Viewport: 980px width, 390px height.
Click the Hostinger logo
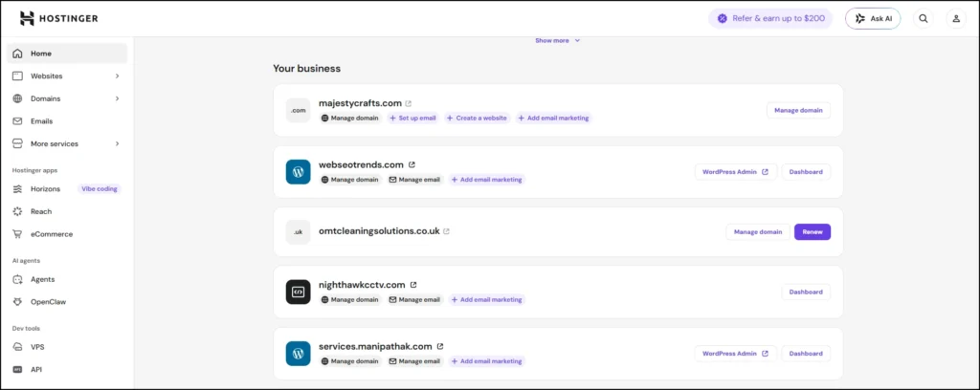point(58,18)
